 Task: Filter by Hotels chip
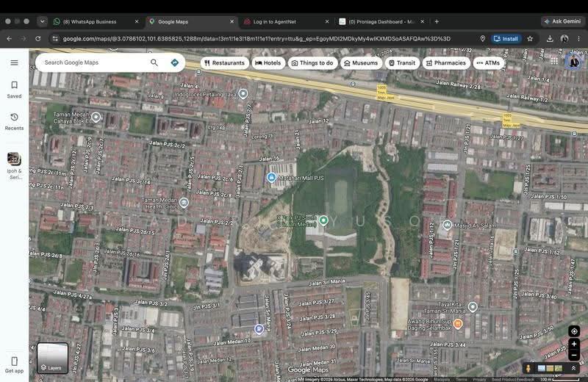click(268, 63)
